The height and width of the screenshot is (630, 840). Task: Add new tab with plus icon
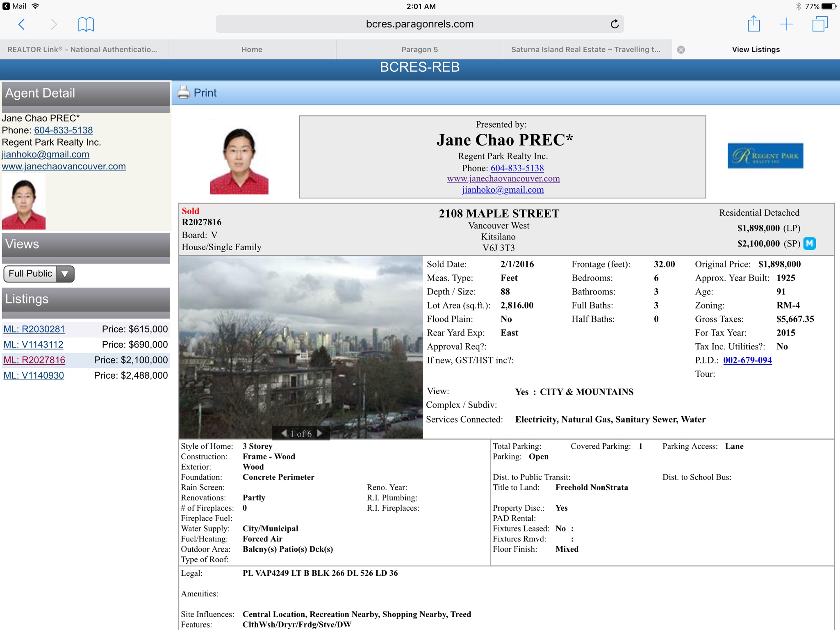(786, 24)
